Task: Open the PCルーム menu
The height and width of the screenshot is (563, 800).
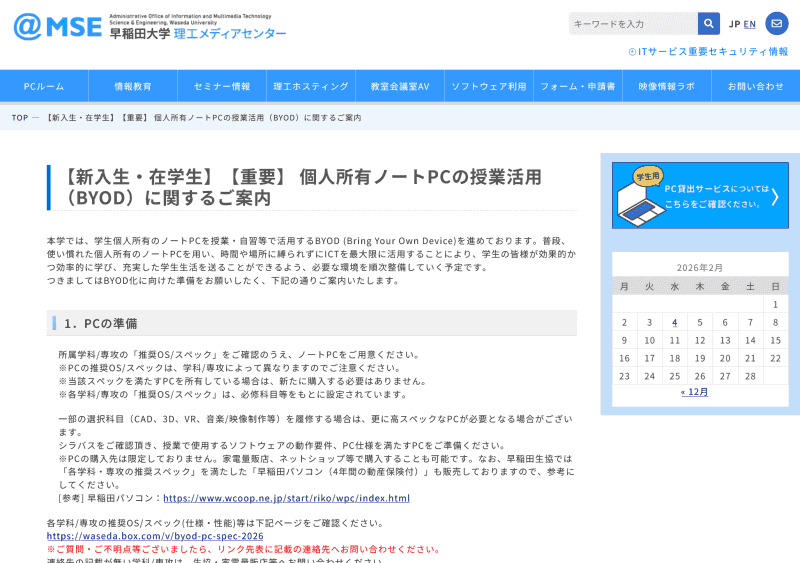Action: coord(44,86)
